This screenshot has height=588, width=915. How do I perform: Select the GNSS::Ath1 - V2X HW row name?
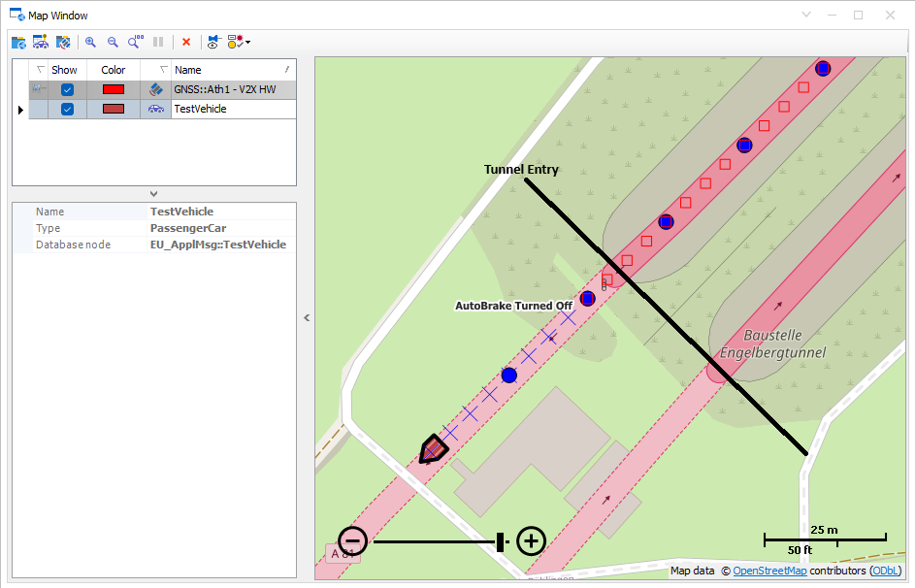tap(225, 89)
